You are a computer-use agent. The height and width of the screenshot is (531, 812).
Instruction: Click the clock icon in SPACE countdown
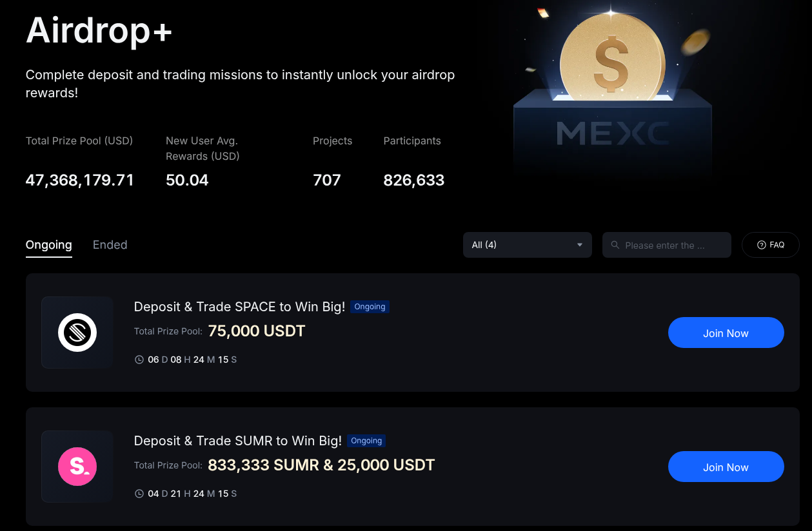139,360
